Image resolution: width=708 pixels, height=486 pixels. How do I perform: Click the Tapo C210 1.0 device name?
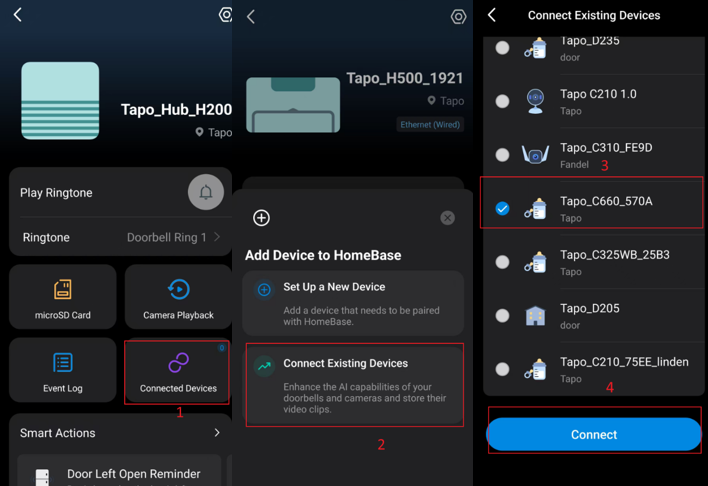point(598,94)
